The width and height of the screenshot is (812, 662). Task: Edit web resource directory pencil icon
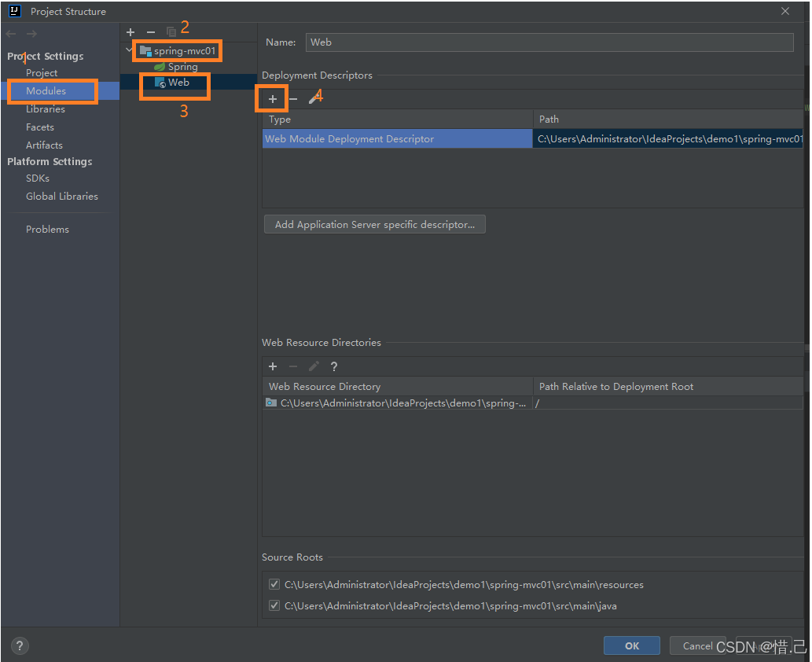pos(314,366)
